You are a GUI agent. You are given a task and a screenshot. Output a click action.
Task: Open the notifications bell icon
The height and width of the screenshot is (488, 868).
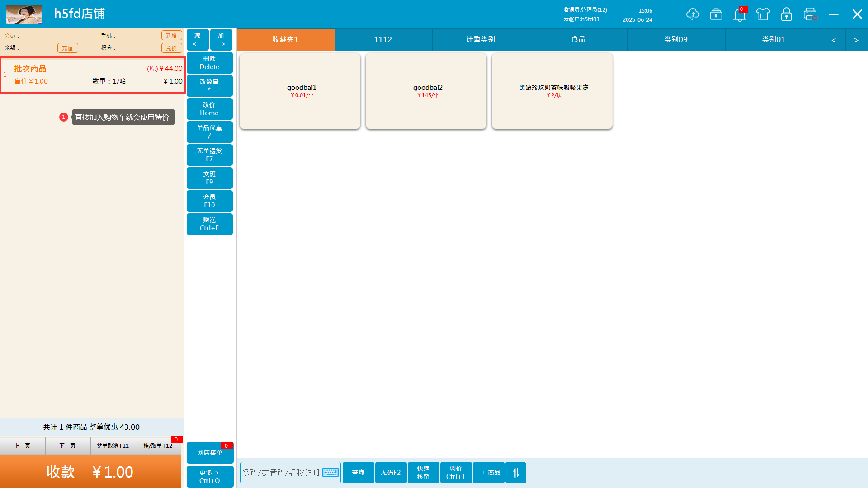739,15
